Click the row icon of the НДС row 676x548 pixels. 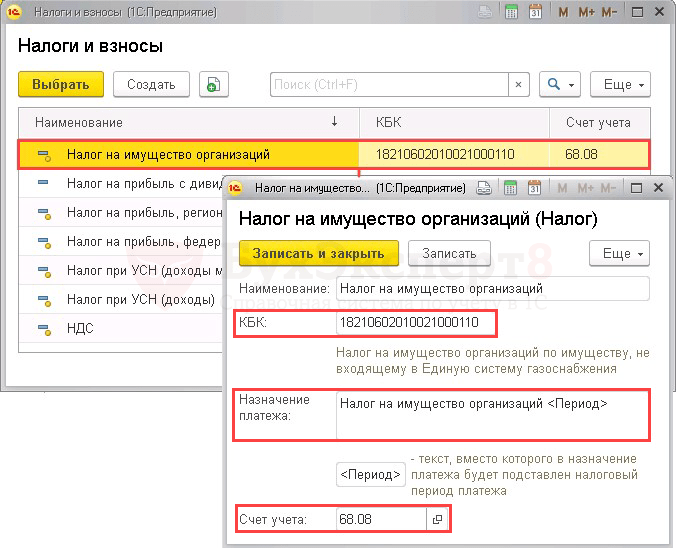(44, 330)
